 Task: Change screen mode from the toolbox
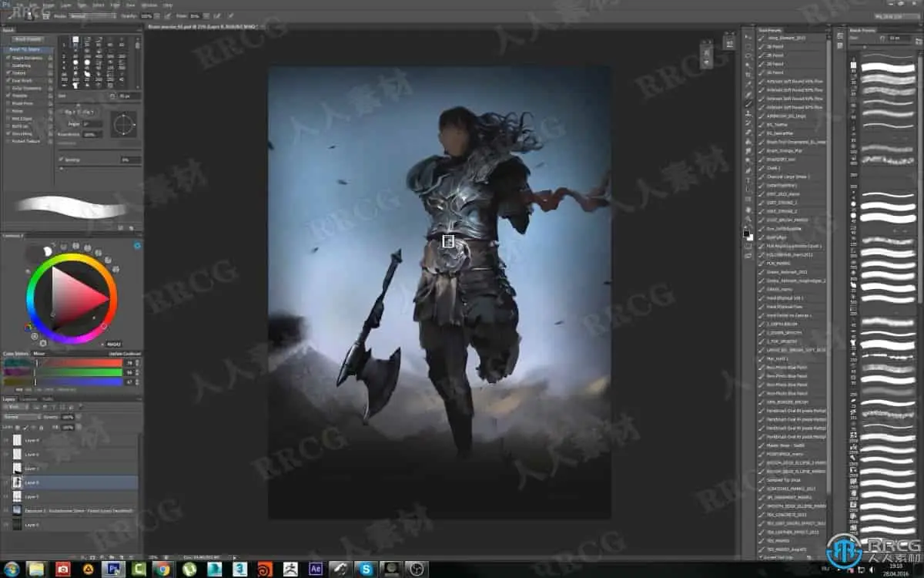point(748,256)
